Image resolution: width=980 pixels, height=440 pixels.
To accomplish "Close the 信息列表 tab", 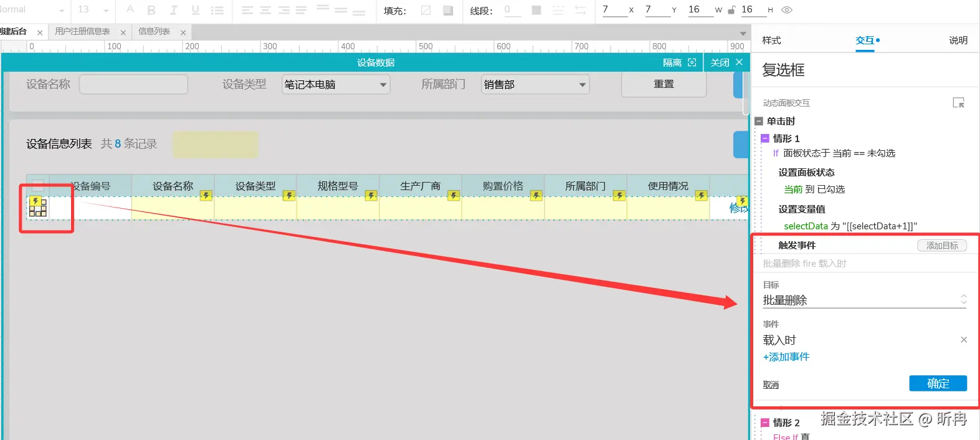I will click(x=183, y=32).
